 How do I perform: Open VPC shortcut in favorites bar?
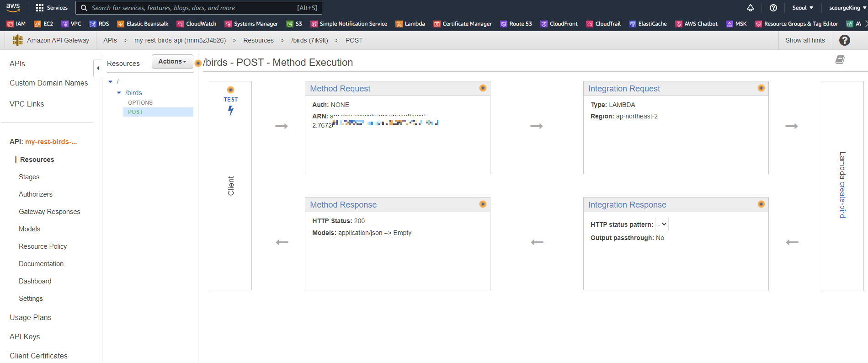(71, 24)
